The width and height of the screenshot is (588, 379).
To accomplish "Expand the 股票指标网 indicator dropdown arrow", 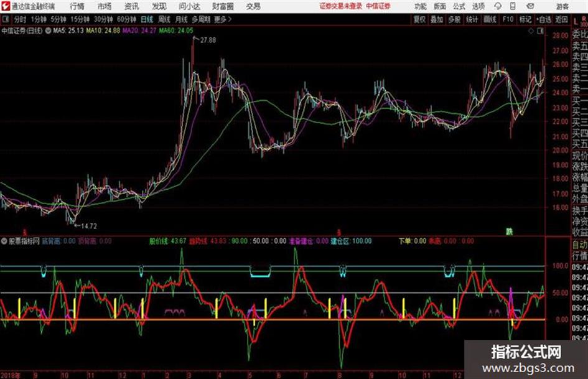I will coord(4,241).
